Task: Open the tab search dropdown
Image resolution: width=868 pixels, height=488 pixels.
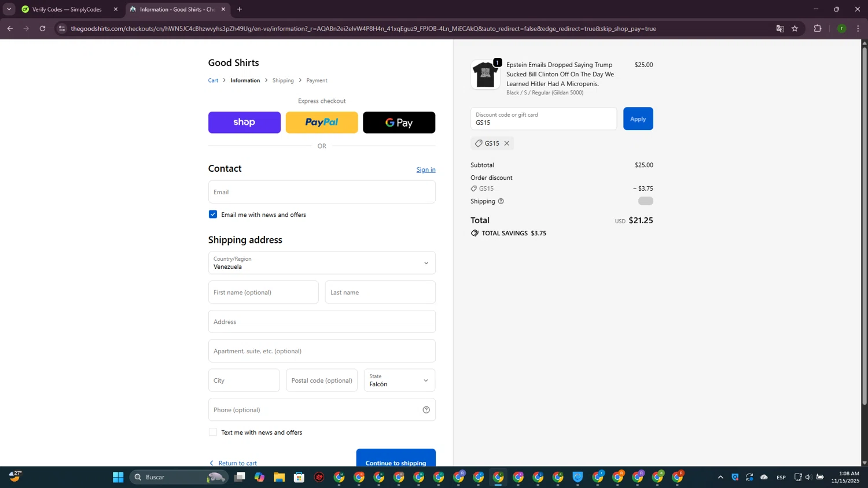Action: pyautogui.click(x=9, y=9)
